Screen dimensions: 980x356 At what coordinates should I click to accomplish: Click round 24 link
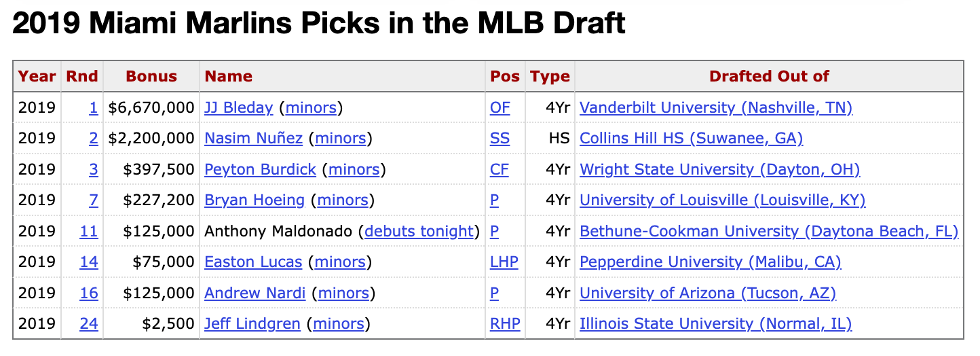click(x=89, y=324)
